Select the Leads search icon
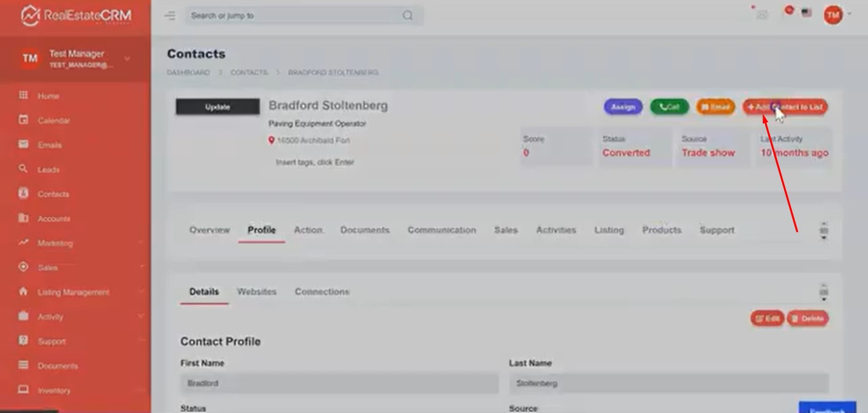Image resolution: width=868 pixels, height=413 pixels. click(x=24, y=169)
